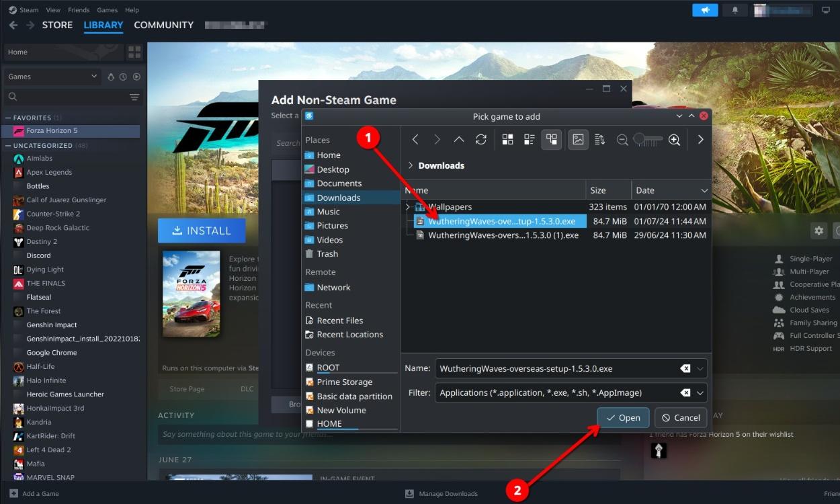This screenshot has width=840, height=504.
Task: Open the Filter combo box
Action: click(x=571, y=392)
